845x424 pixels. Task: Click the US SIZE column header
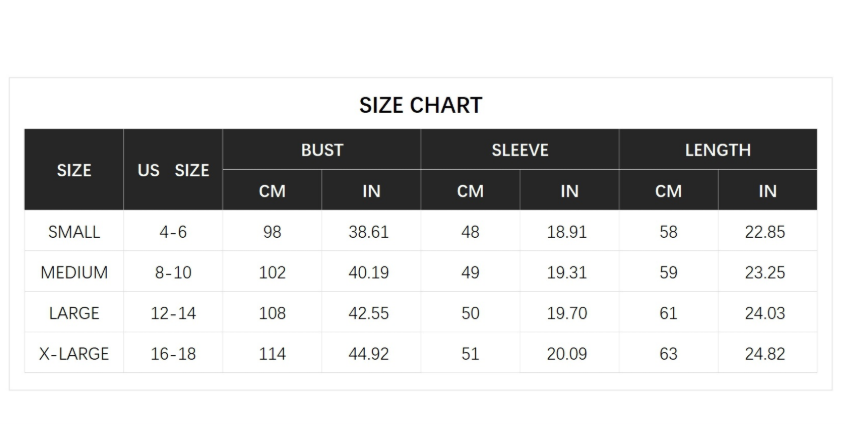(x=173, y=170)
